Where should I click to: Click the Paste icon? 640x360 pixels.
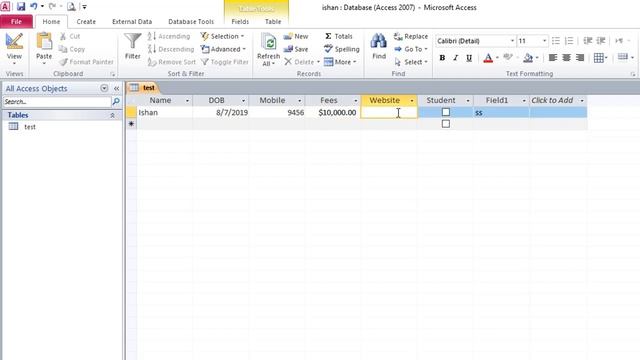(x=44, y=42)
